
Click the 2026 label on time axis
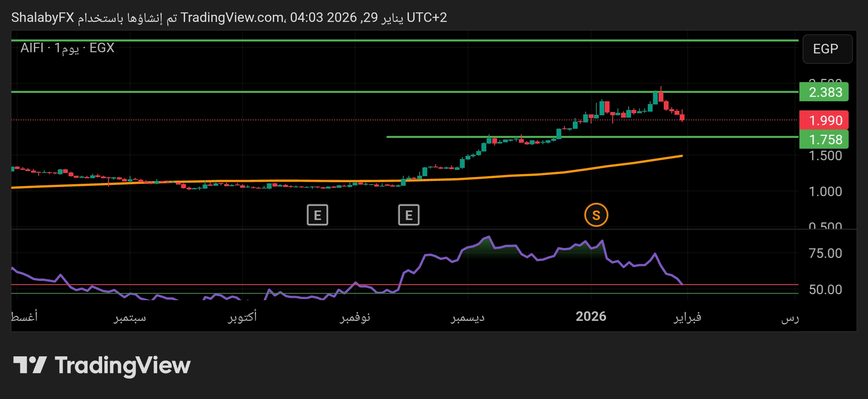(x=591, y=316)
